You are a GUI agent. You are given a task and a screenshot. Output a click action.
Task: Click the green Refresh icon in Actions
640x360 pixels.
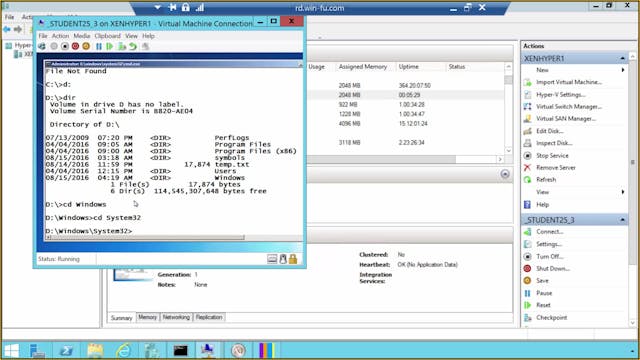[x=527, y=180]
